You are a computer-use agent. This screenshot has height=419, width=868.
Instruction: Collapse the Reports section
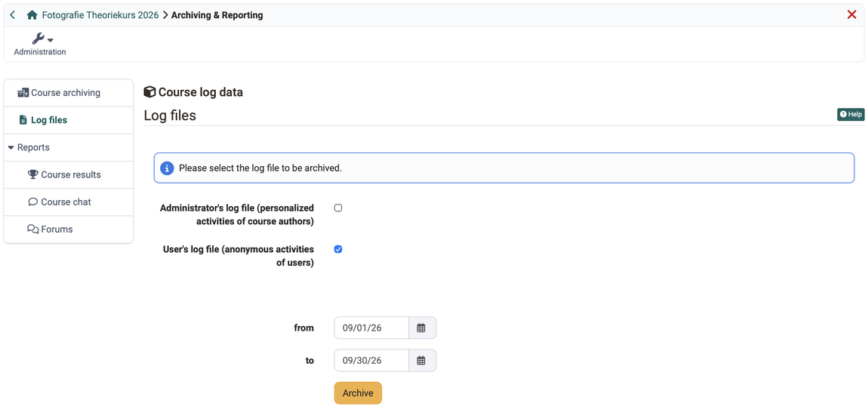pyautogui.click(x=11, y=148)
